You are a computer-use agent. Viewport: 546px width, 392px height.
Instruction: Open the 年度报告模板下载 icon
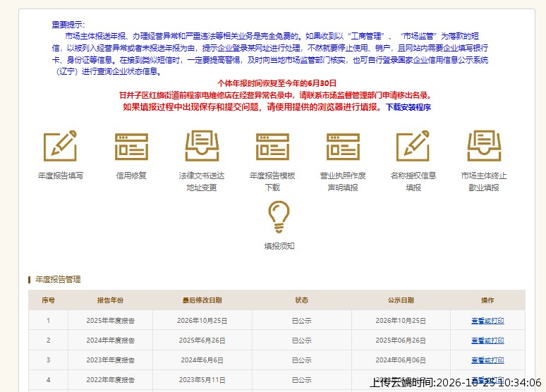(272, 147)
